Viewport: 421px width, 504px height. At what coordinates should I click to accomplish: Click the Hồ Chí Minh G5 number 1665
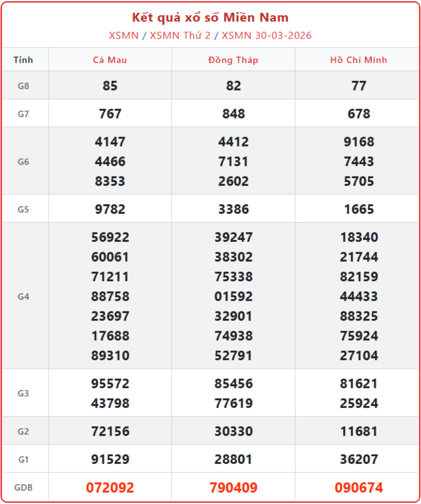click(x=359, y=209)
